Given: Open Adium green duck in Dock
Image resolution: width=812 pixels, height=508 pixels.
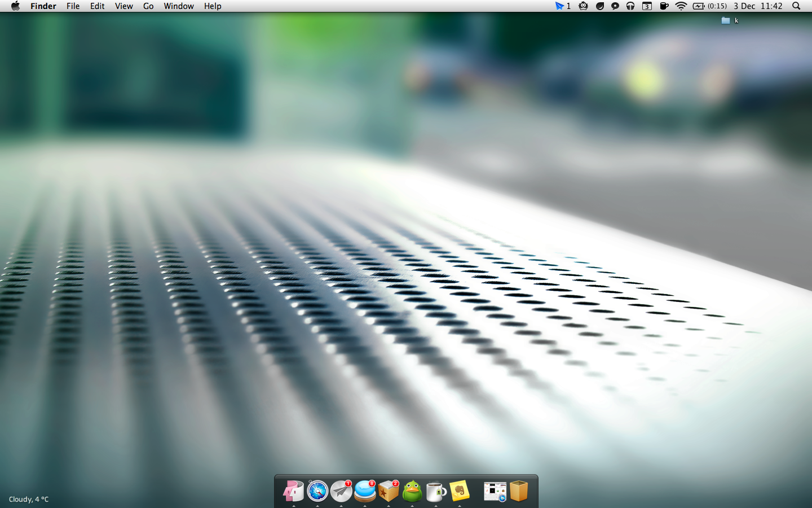Looking at the screenshot, I should (412, 491).
